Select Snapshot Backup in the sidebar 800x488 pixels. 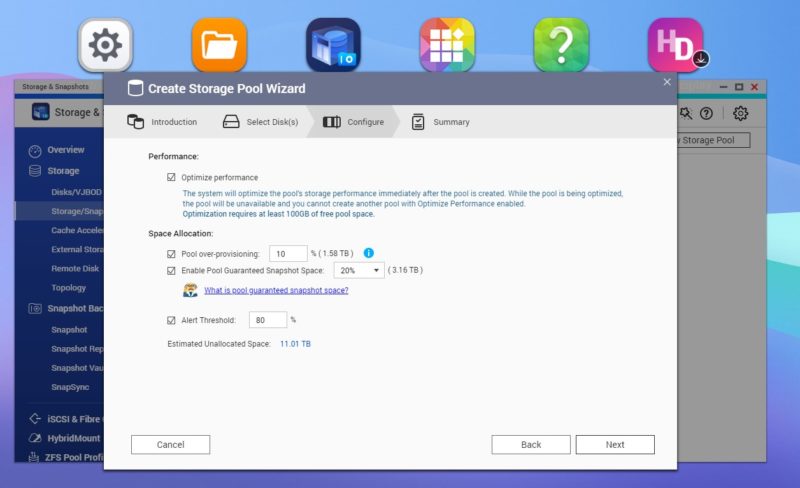pyautogui.click(x=76, y=308)
